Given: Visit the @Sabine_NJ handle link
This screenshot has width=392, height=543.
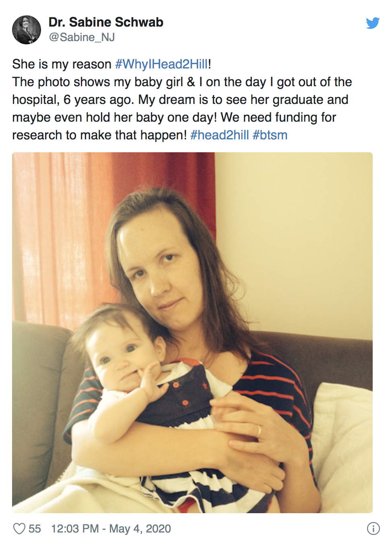Looking at the screenshot, I should coord(82,37).
